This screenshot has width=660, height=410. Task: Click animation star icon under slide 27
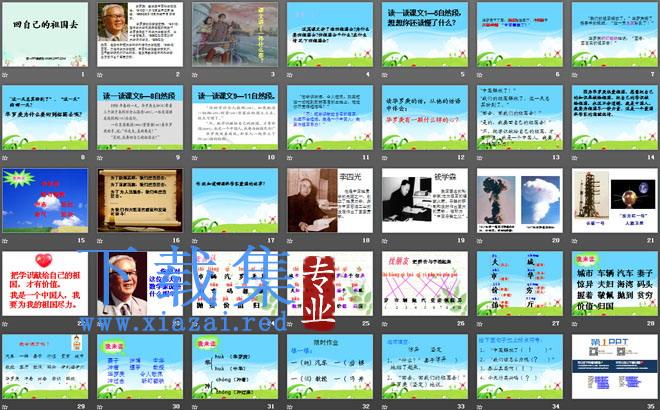(480, 324)
